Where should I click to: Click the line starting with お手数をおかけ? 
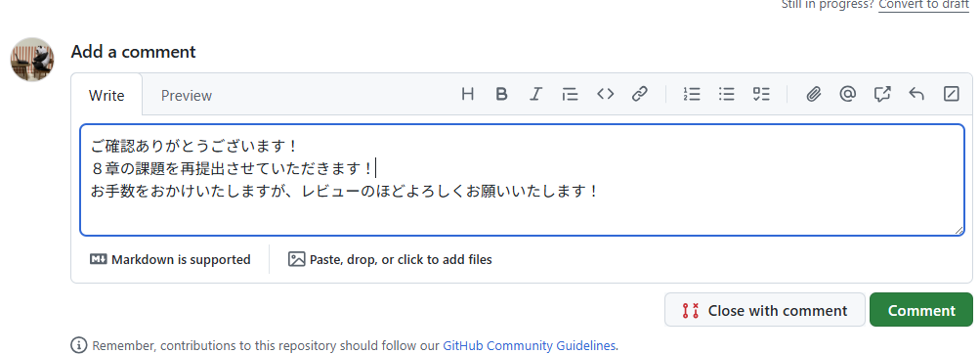coord(345,192)
